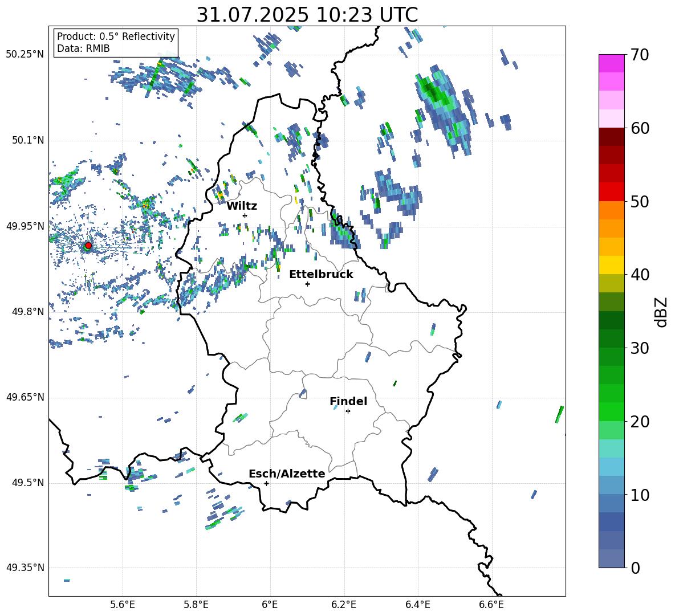Click the yellow color band at 40 dBZ
The width and height of the screenshot is (675, 616).
coord(611,265)
